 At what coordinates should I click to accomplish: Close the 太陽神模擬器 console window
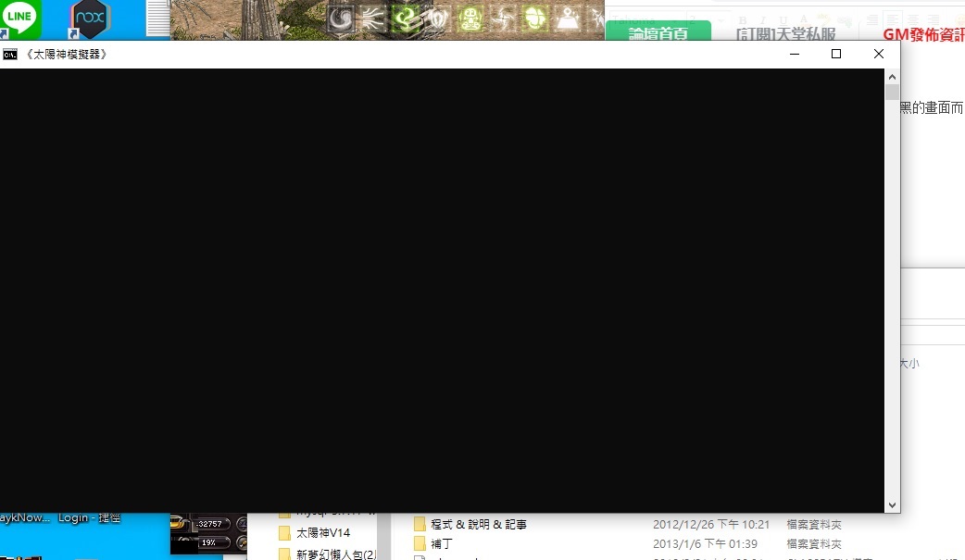[x=879, y=55]
